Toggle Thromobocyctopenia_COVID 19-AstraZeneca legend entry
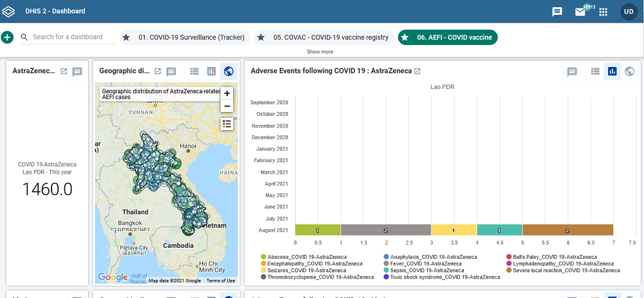This screenshot has width=644, height=298. click(x=317, y=277)
